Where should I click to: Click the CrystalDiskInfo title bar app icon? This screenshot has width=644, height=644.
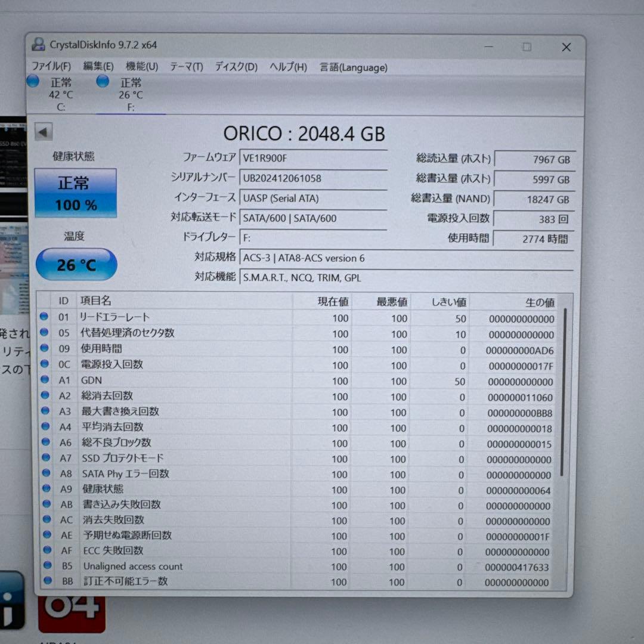coord(39,44)
